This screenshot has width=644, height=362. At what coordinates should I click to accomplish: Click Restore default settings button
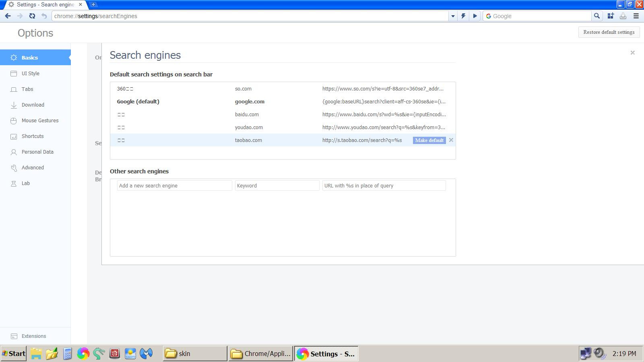(609, 32)
